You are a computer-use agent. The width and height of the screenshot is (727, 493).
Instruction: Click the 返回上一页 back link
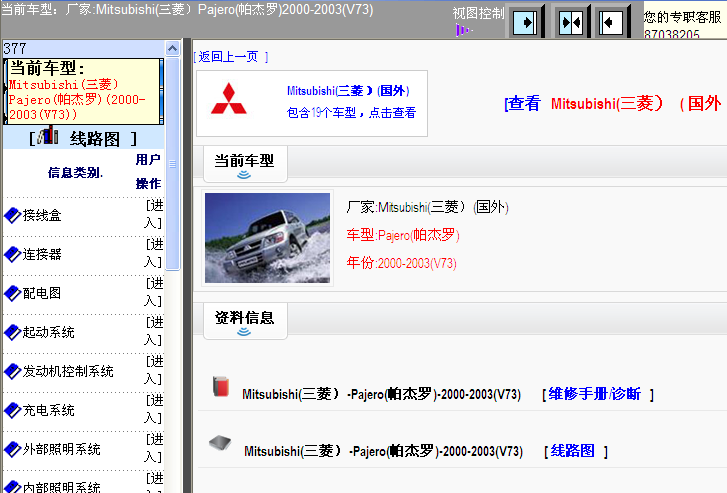(230, 57)
